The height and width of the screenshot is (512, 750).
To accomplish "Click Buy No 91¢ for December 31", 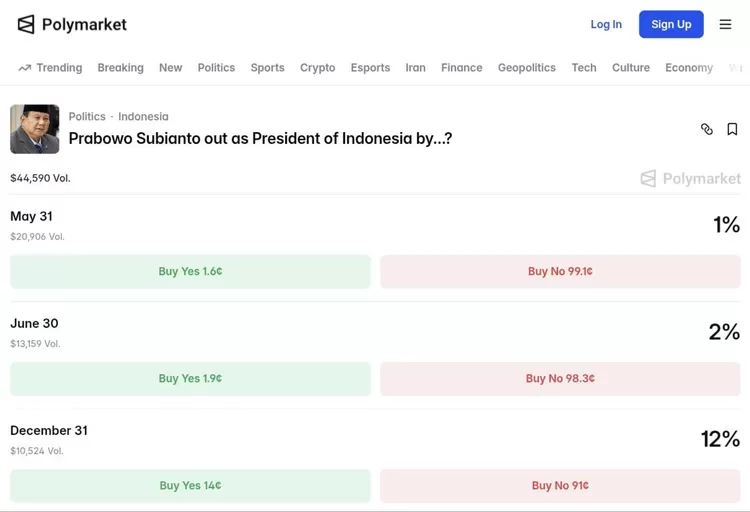I will [x=560, y=486].
